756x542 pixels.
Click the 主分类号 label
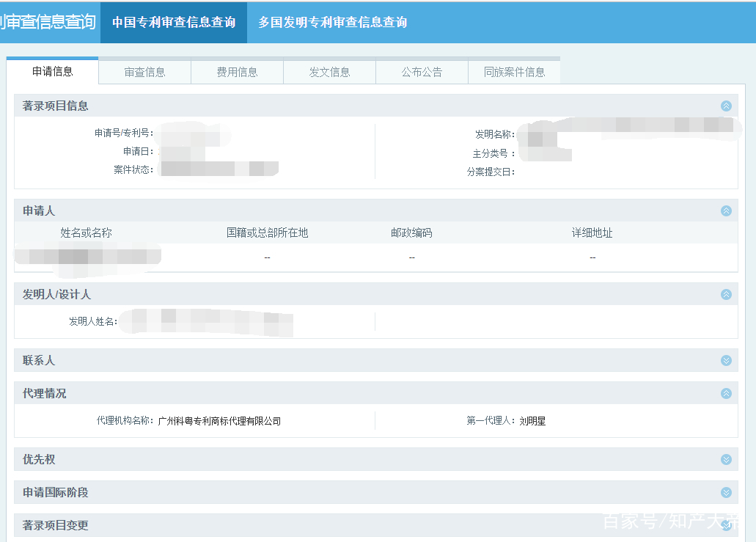[x=493, y=154]
